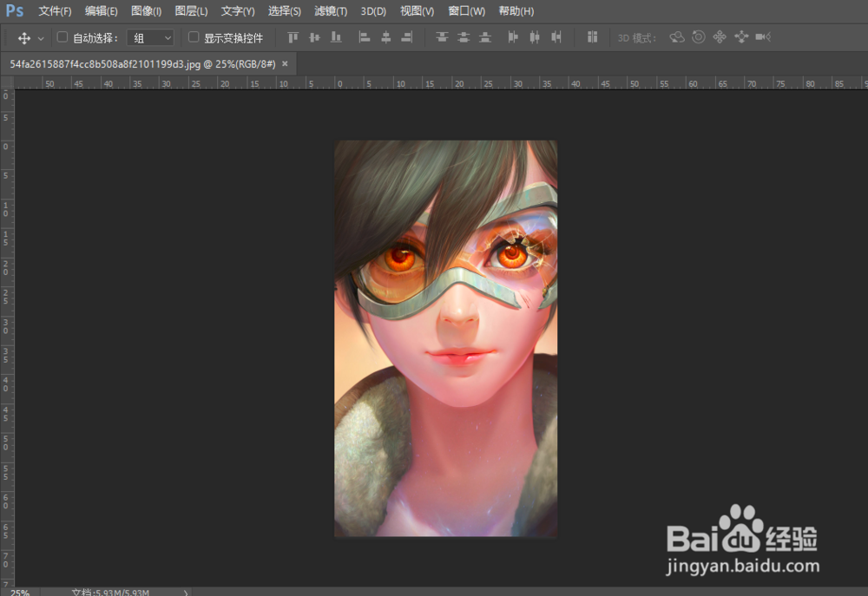Click the Photoshop Ps logo icon
The image size is (868, 596).
coord(15,10)
